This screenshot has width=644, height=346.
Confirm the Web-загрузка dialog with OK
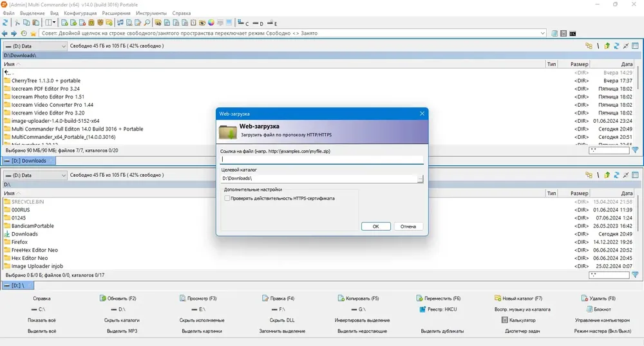tap(376, 226)
